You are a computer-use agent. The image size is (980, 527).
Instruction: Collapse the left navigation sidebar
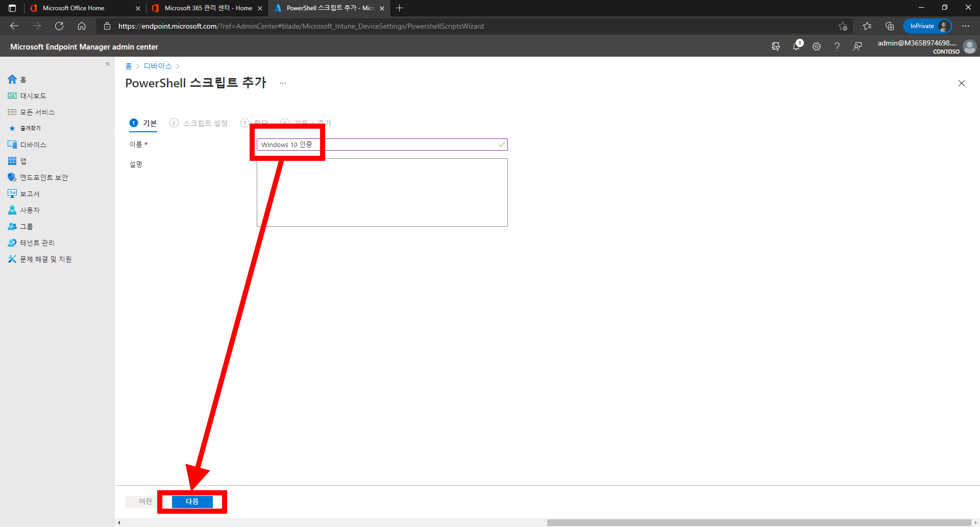tap(108, 64)
